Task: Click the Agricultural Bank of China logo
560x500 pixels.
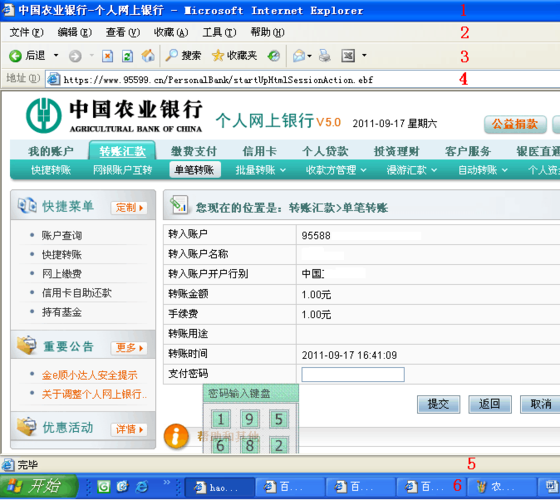Action: pos(44,115)
